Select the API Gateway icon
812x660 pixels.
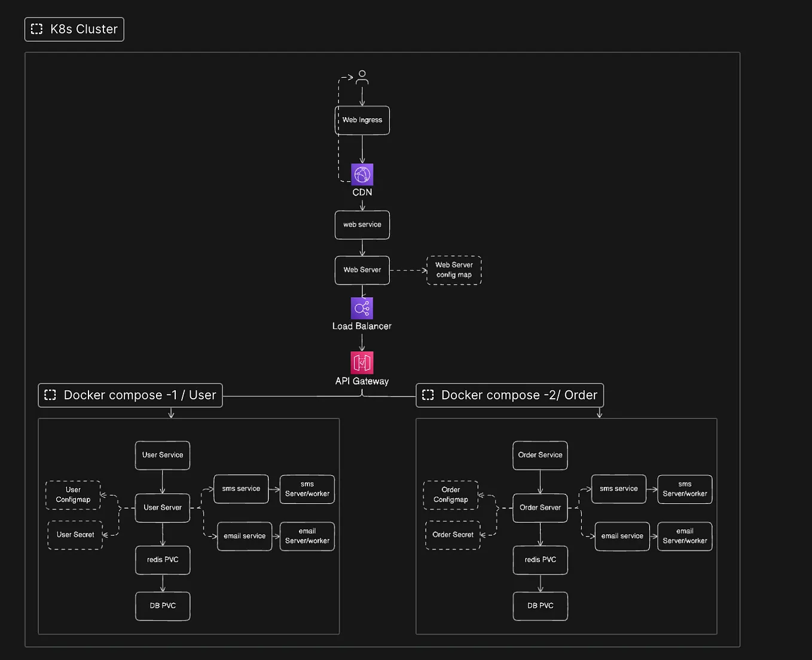tap(362, 362)
